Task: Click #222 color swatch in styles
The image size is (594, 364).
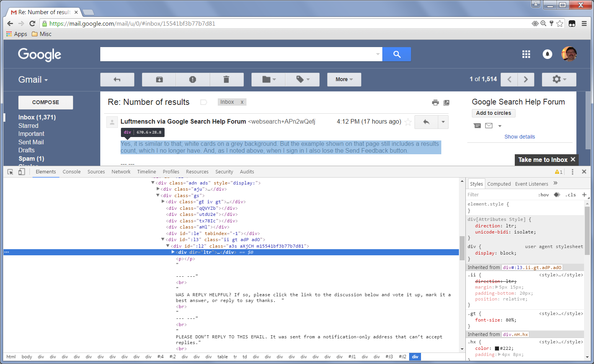Action: (497, 348)
